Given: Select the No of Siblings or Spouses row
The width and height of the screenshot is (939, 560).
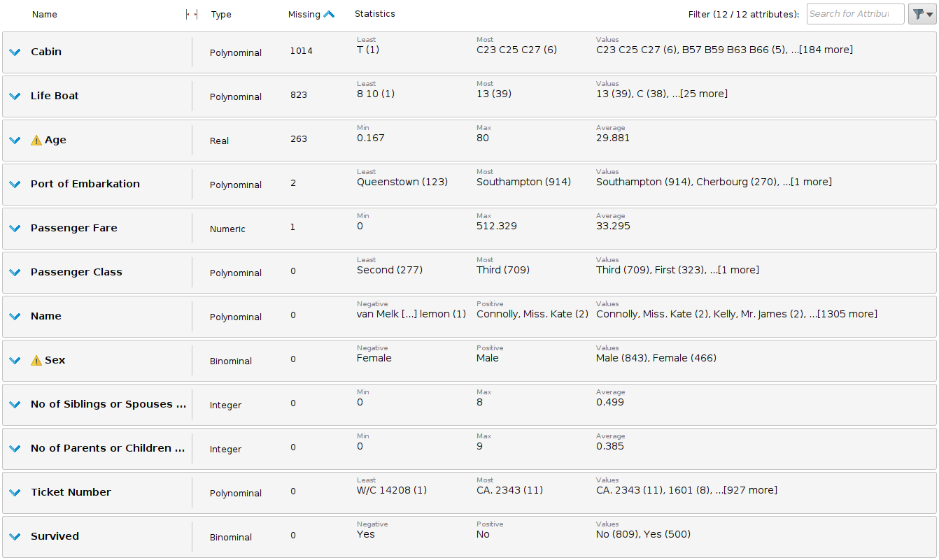Looking at the screenshot, I should [108, 404].
